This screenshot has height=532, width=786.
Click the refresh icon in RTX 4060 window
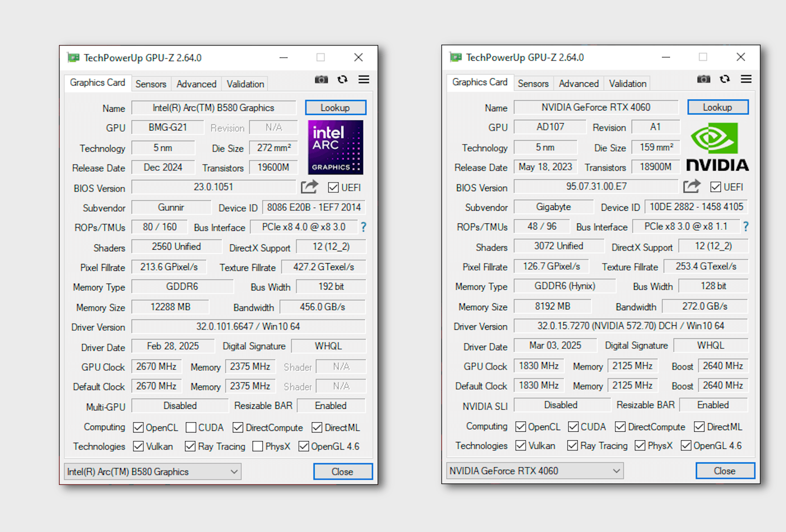click(725, 79)
